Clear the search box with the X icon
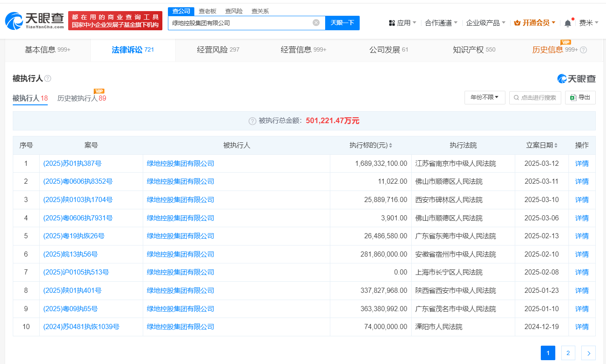Screen dimensions: 606x364 click(316, 23)
